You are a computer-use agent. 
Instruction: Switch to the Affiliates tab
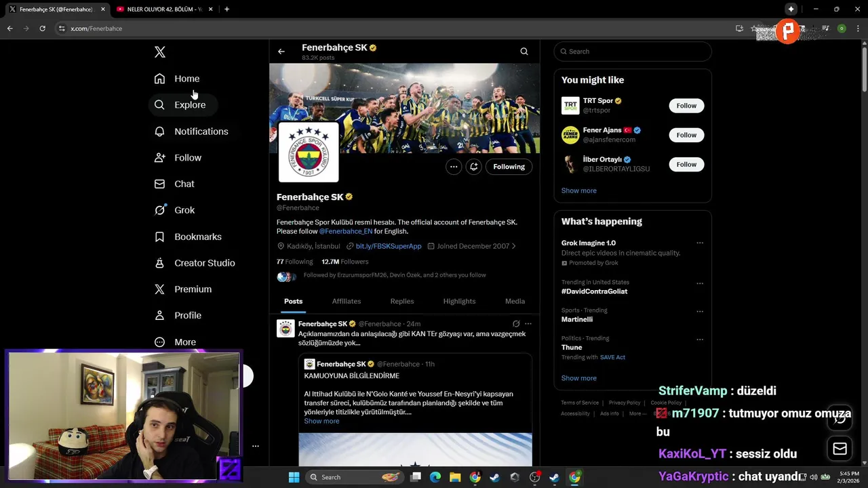(x=347, y=301)
